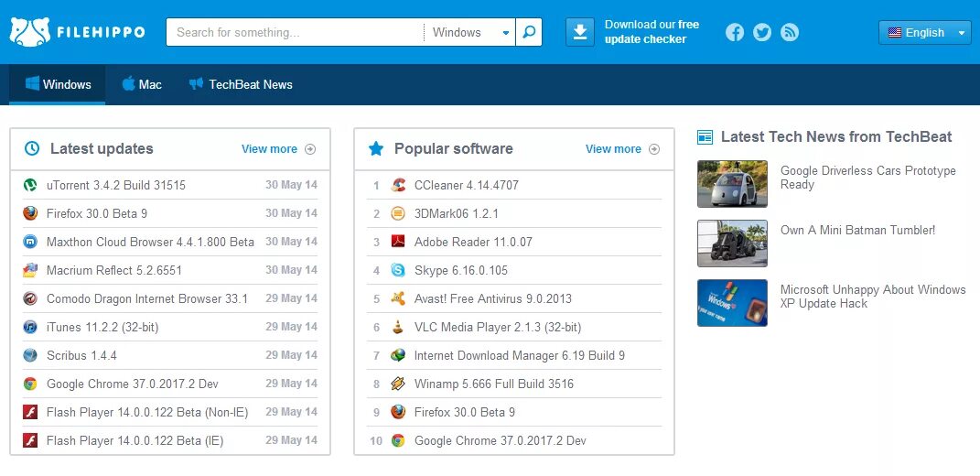Open Adobe Reader 11.0.07
Image resolution: width=980 pixels, height=476 pixels.
pos(473,242)
